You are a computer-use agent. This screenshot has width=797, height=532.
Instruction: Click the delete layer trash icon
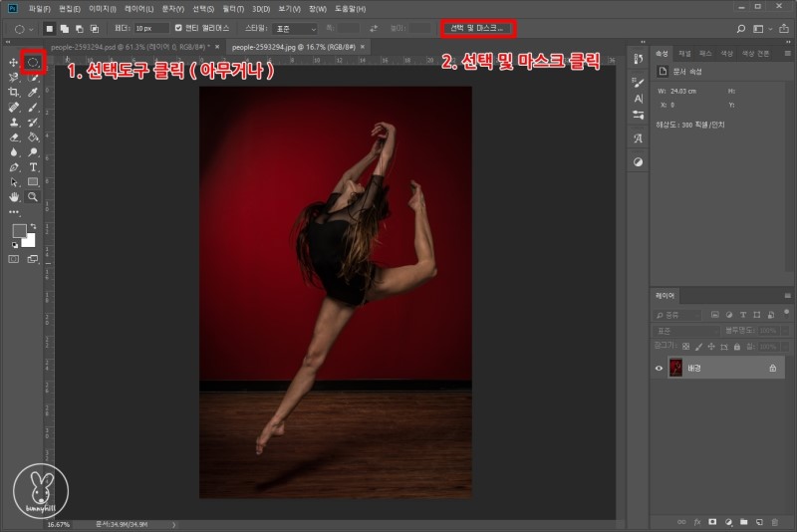[x=775, y=521]
